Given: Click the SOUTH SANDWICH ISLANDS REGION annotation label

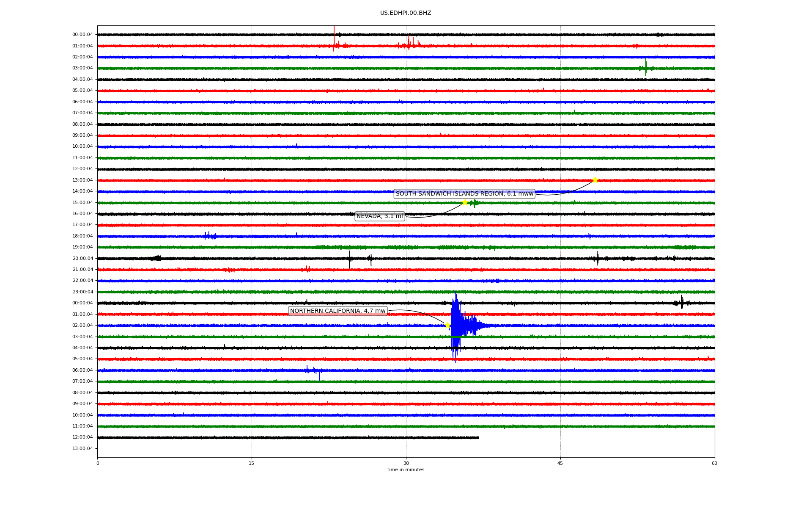Looking at the screenshot, I should [x=464, y=194].
